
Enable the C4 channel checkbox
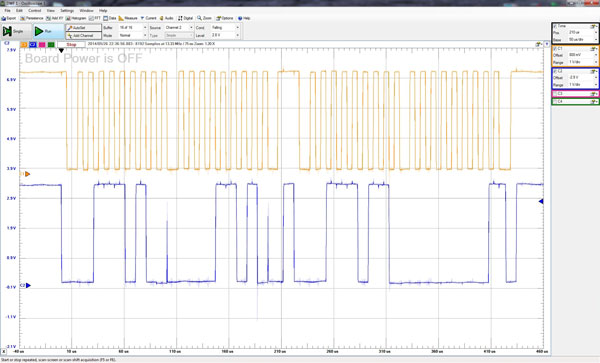pos(555,102)
